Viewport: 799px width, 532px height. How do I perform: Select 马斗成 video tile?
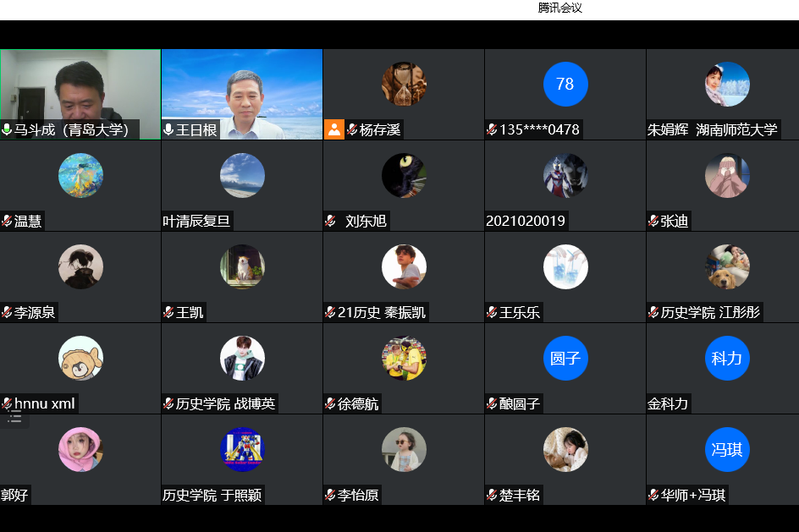[80, 94]
